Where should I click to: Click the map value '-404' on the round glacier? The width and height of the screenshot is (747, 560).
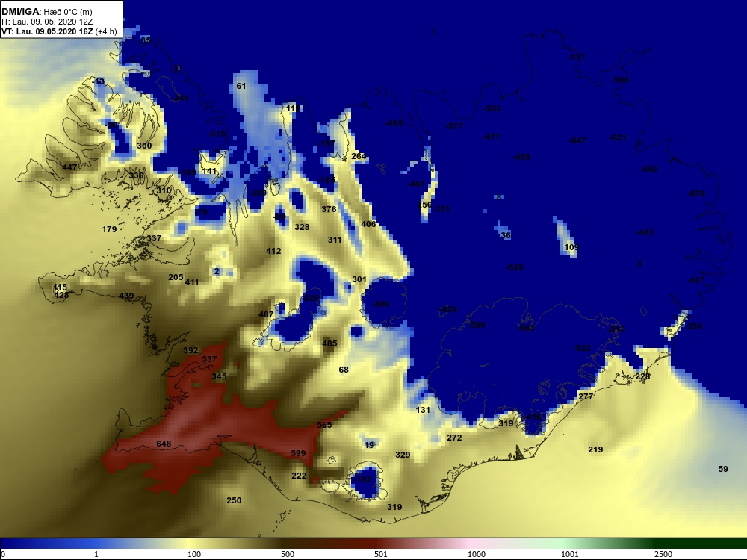(381, 304)
